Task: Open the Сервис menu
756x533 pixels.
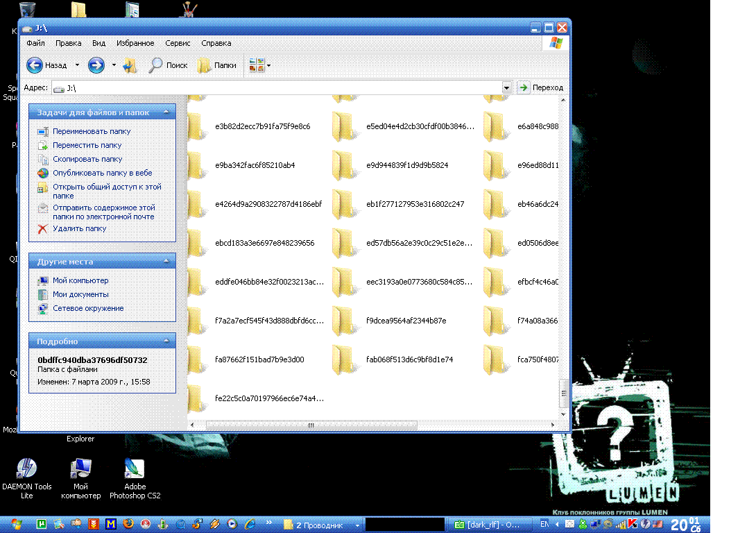Action: pos(178,43)
